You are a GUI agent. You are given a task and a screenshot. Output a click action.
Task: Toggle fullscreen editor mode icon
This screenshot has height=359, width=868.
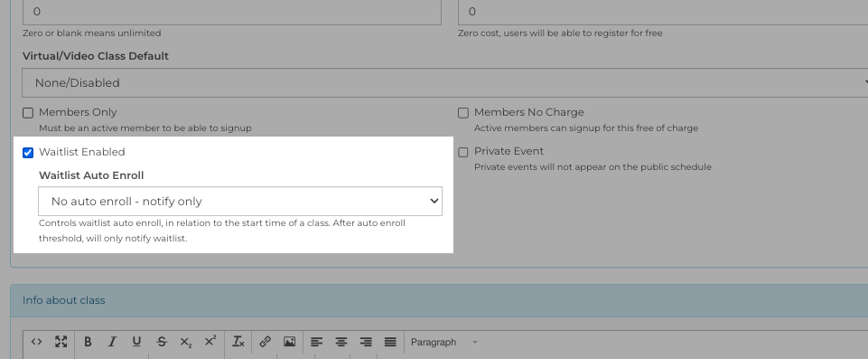pyautogui.click(x=61, y=342)
